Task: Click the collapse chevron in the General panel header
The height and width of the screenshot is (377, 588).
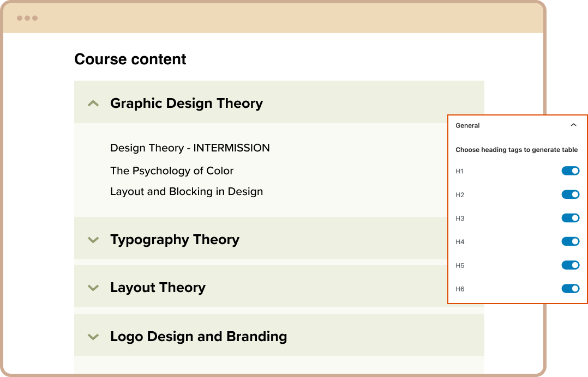Action: (573, 125)
